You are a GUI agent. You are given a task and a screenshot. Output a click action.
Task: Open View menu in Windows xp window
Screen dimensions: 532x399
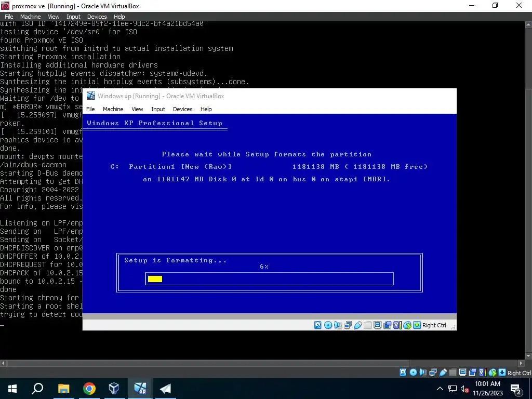[137, 109]
